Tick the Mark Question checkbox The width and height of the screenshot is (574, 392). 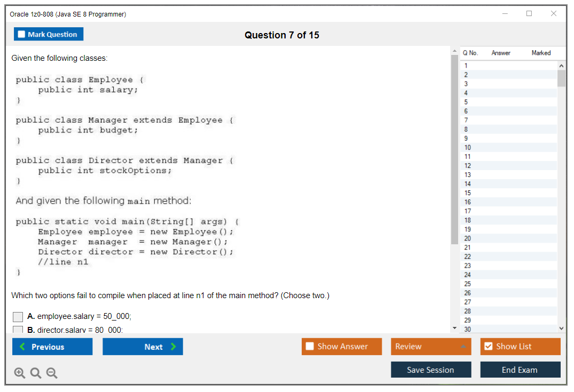point(22,35)
